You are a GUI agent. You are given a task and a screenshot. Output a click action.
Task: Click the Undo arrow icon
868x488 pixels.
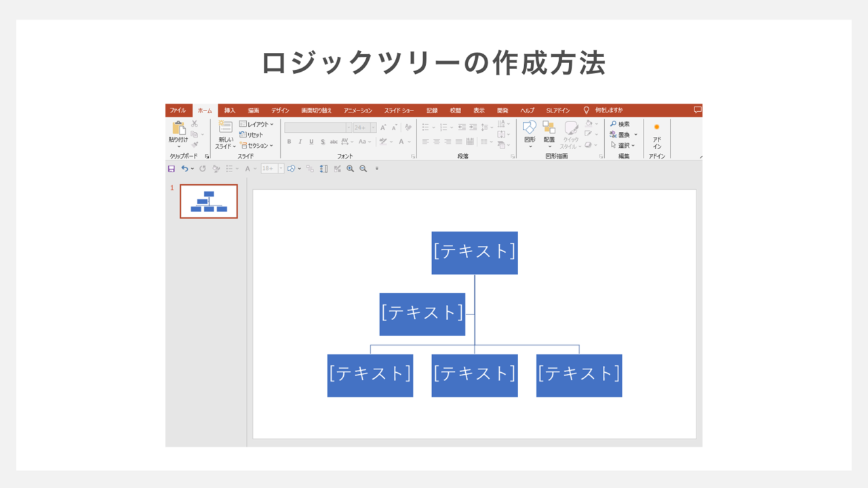[x=184, y=169]
